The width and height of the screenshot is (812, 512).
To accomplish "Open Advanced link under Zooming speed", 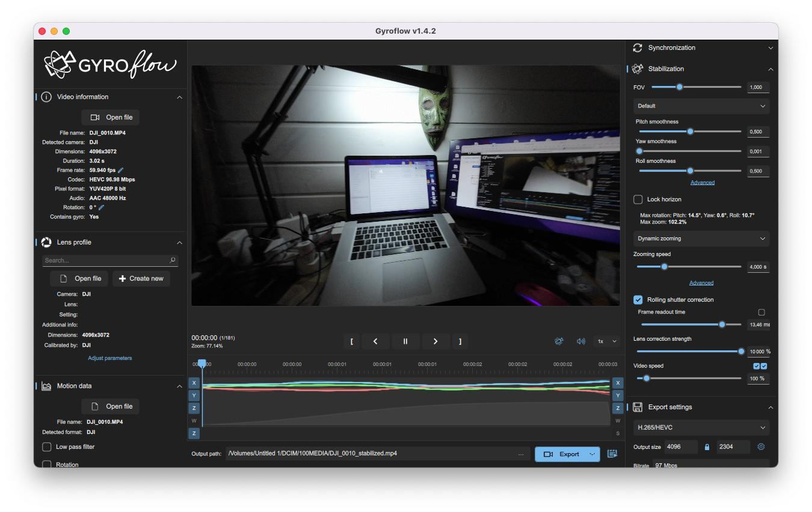I will pyautogui.click(x=701, y=282).
